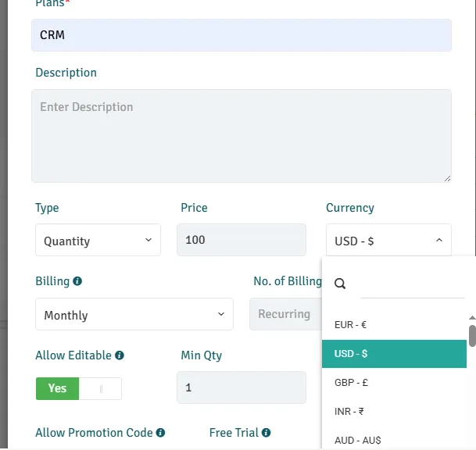Image resolution: width=476 pixels, height=450 pixels.
Task: Click the Price field showing 100
Action: click(242, 240)
